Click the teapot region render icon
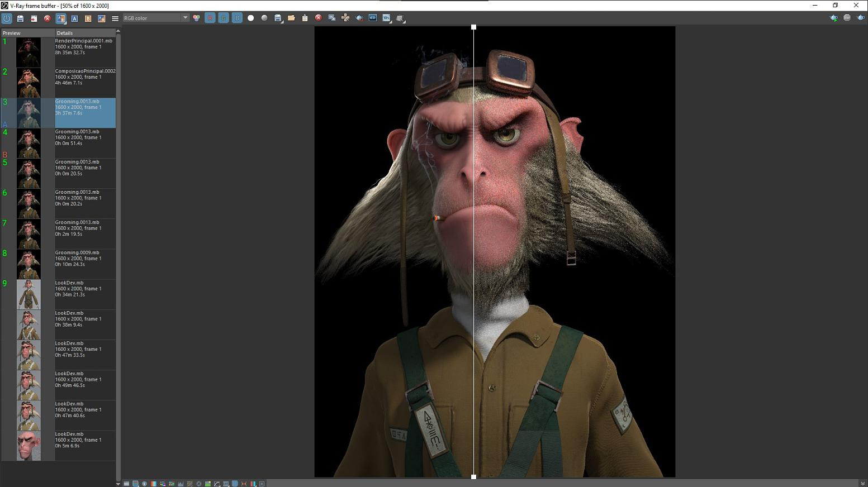Image resolution: width=868 pixels, height=487 pixels. (359, 18)
